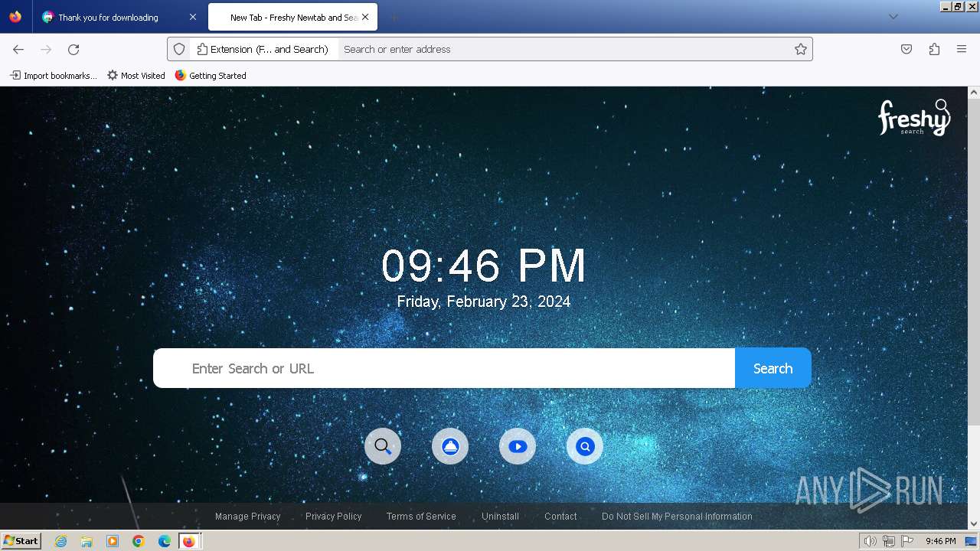Click the blue Search button

773,368
